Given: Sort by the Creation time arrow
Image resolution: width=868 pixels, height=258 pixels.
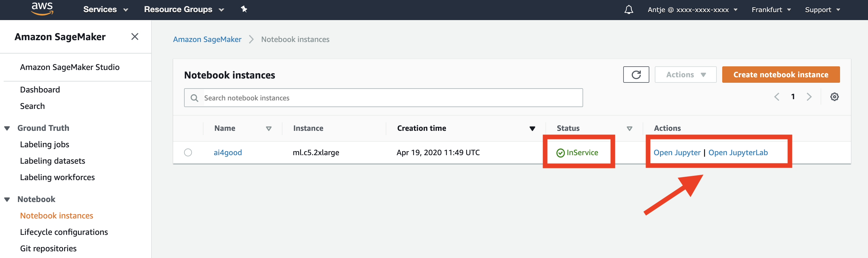Looking at the screenshot, I should coord(532,129).
